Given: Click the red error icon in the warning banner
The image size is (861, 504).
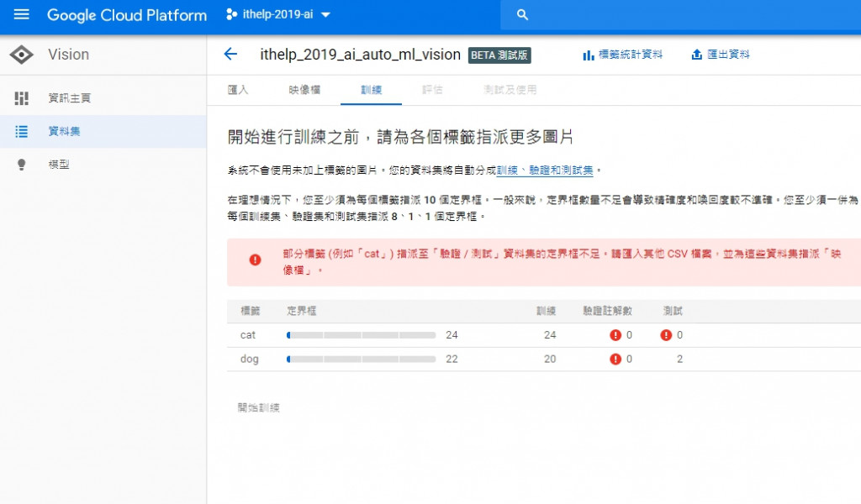Looking at the screenshot, I should tap(255, 260).
